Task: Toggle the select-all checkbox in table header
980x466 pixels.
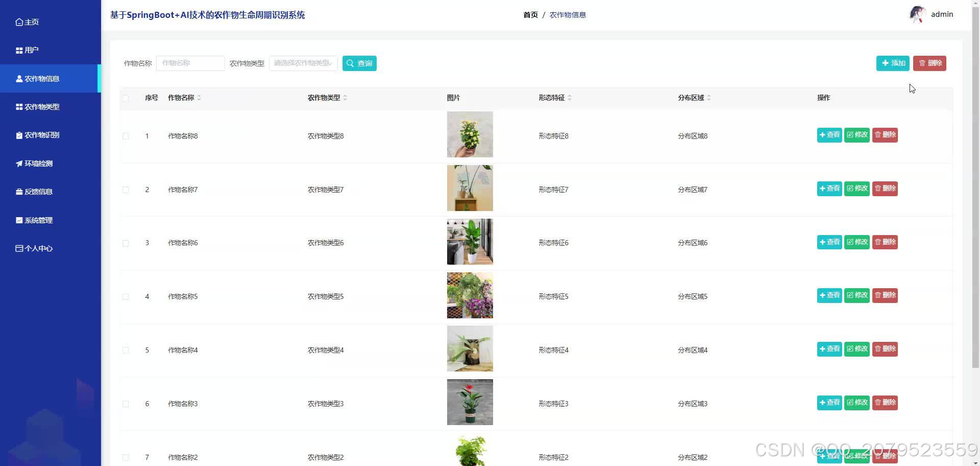Action: (126, 98)
